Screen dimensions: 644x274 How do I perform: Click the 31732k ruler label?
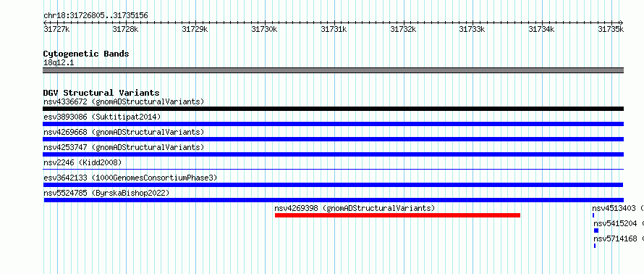(x=403, y=29)
